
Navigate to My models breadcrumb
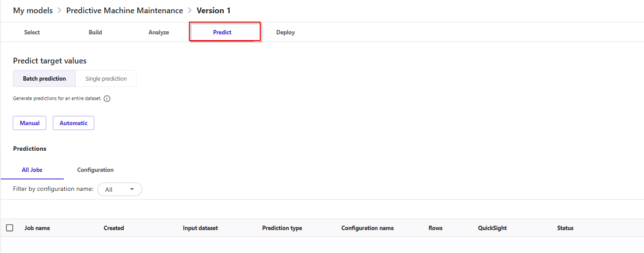tap(33, 11)
